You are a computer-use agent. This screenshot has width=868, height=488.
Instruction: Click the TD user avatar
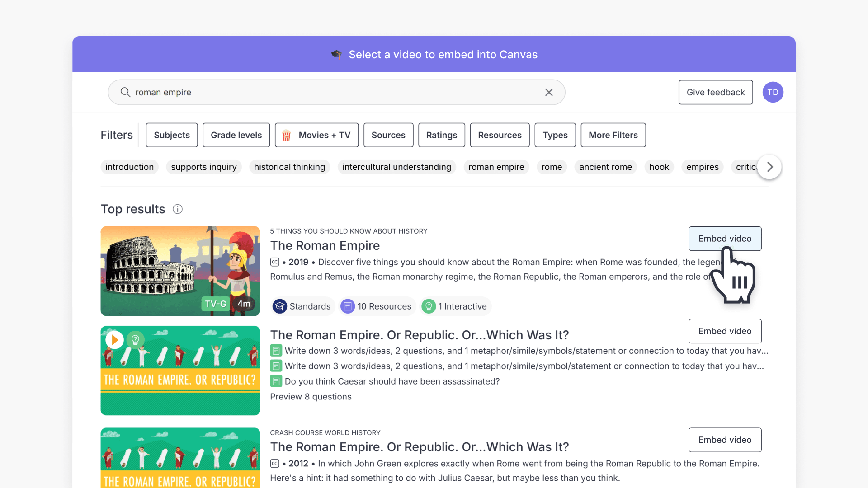point(773,92)
